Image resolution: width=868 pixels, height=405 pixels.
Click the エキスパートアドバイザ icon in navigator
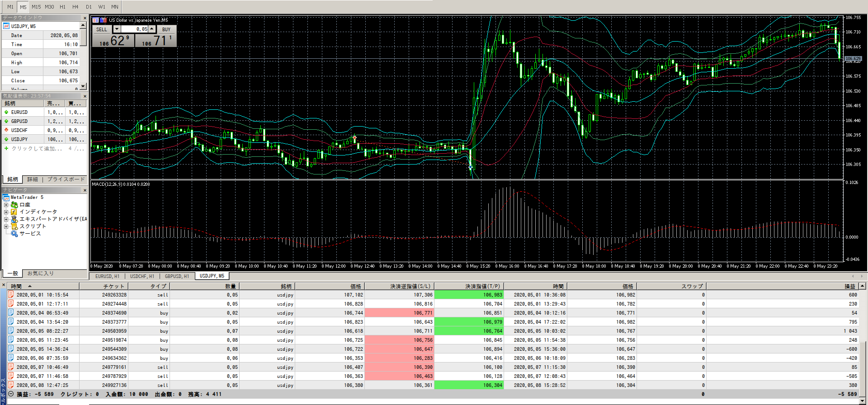coord(14,219)
